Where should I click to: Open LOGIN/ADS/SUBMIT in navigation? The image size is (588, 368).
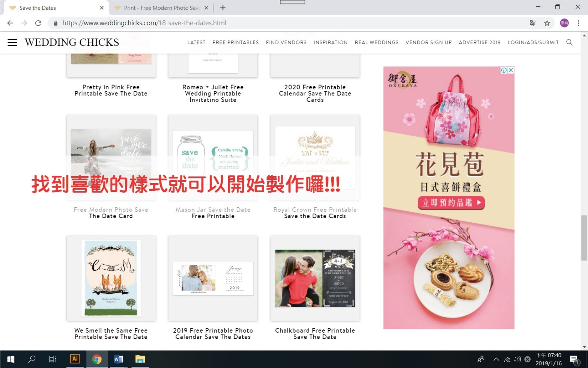click(533, 42)
